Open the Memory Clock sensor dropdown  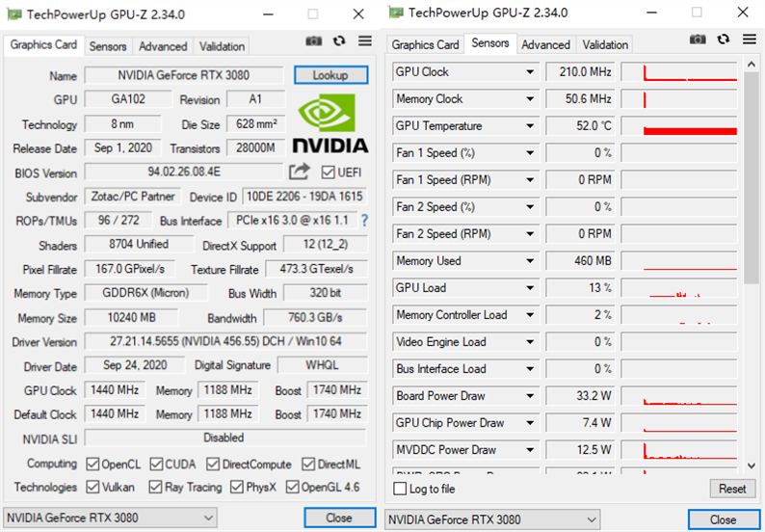coord(529,99)
